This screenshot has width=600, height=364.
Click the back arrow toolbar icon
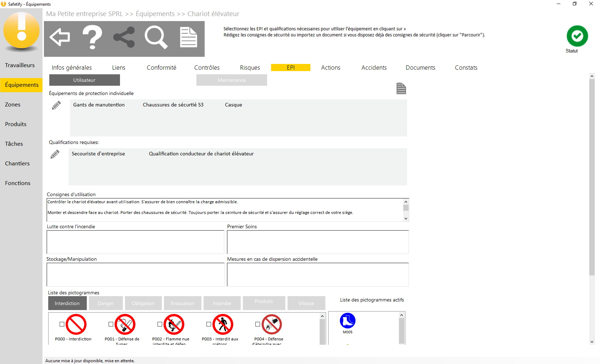click(x=60, y=37)
